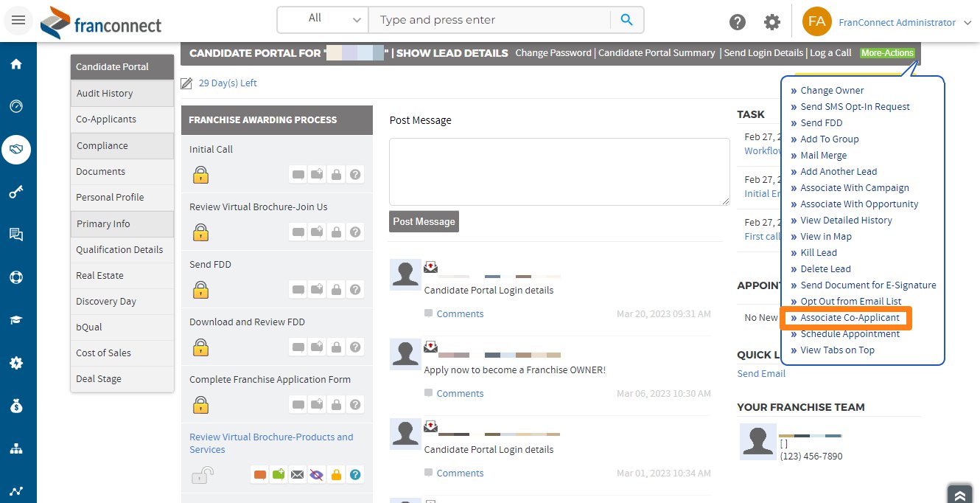
Task: Open the org hierarchy sidebar icon
Action: 16,448
